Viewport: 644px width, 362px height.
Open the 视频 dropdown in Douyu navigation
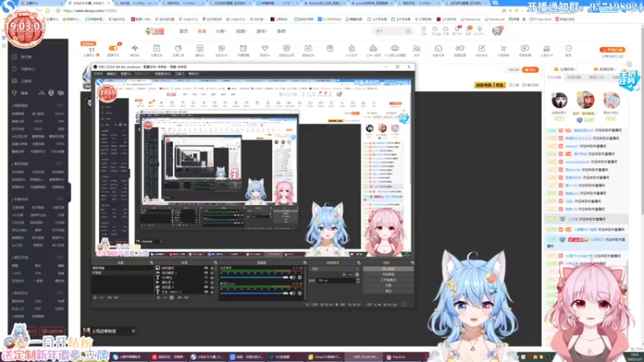pos(241,31)
